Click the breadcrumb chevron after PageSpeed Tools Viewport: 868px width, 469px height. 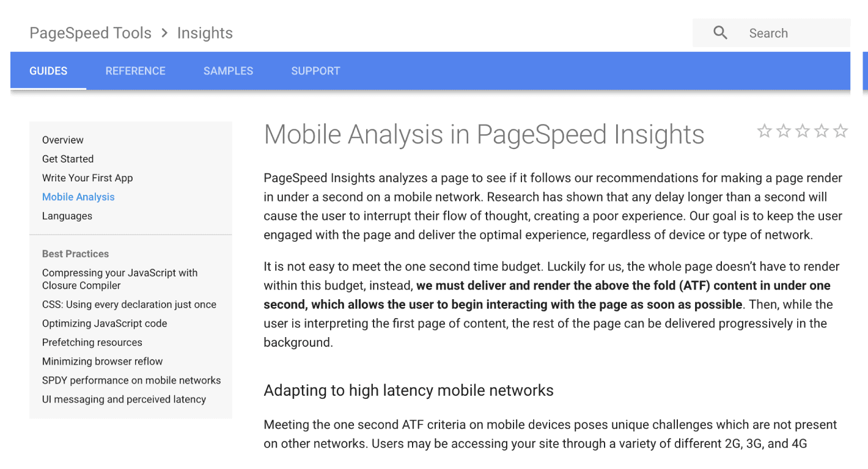(164, 33)
